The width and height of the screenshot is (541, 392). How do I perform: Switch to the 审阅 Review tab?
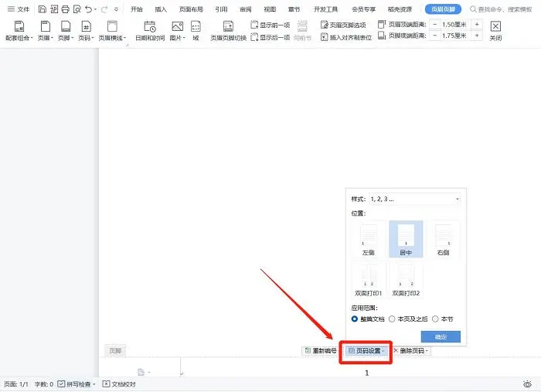click(x=245, y=9)
